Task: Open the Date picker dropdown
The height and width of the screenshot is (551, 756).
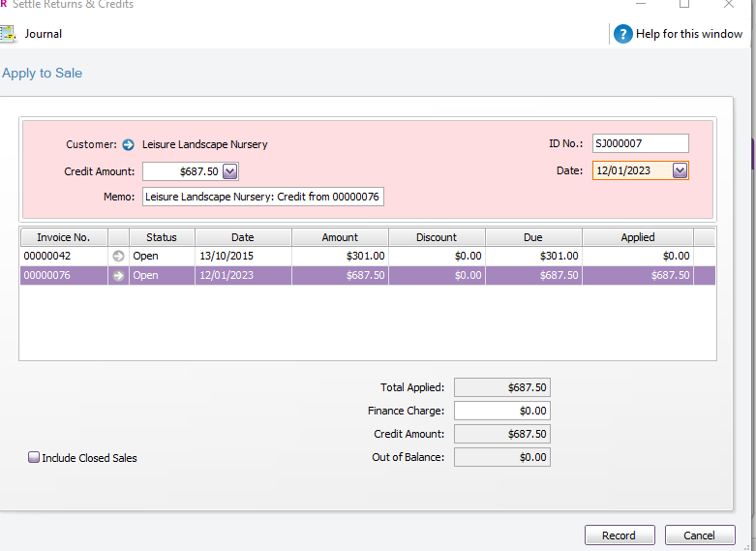Action: [x=680, y=170]
